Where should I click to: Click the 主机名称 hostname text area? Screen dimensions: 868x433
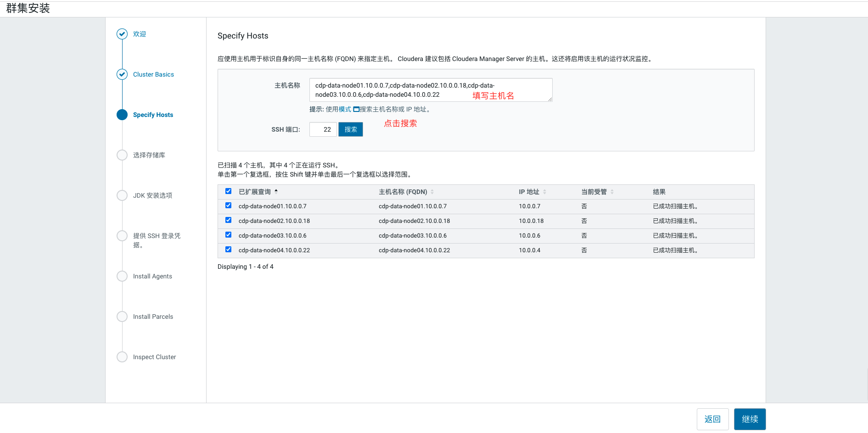[430, 90]
